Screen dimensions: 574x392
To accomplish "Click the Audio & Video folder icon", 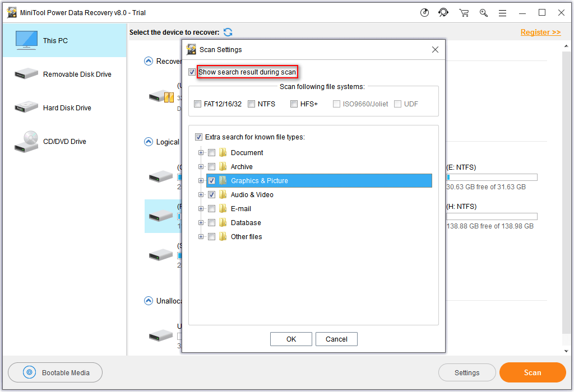I will 223,194.
